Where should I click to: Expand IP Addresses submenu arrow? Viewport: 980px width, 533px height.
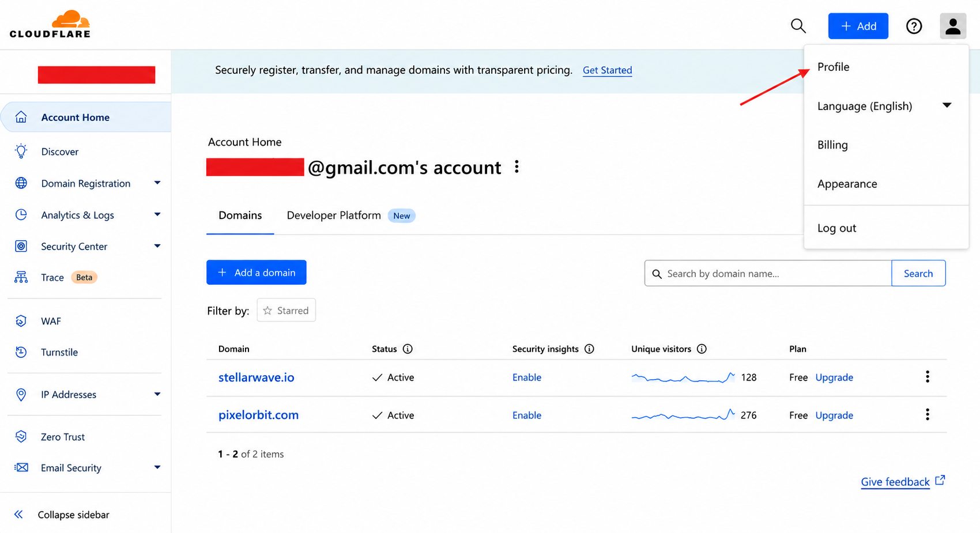point(157,394)
